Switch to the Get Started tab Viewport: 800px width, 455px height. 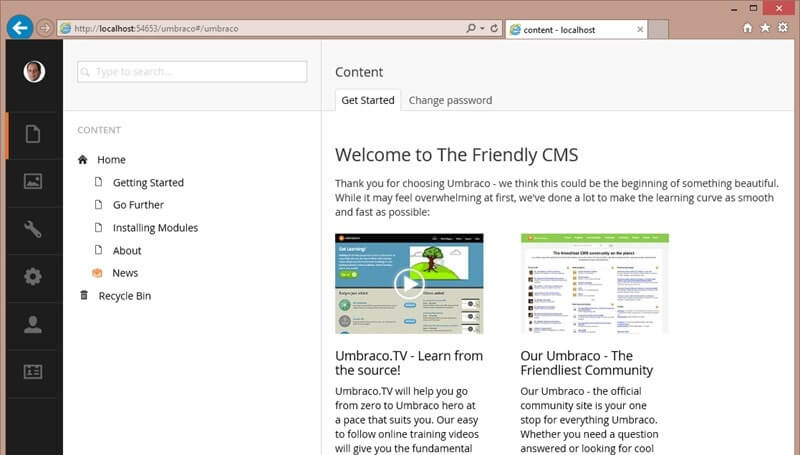point(368,100)
